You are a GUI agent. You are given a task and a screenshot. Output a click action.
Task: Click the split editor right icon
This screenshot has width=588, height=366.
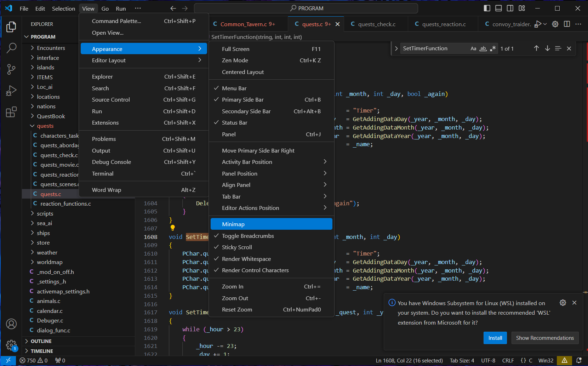point(567,24)
